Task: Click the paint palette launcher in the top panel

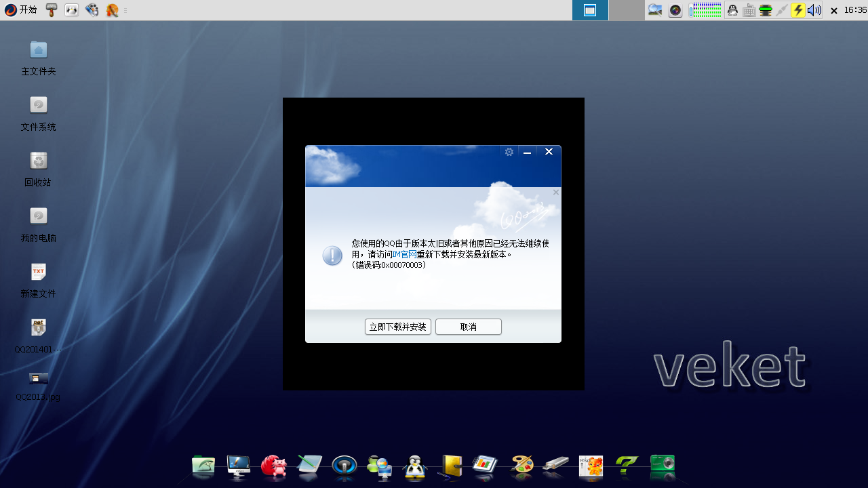Action: coord(92,10)
